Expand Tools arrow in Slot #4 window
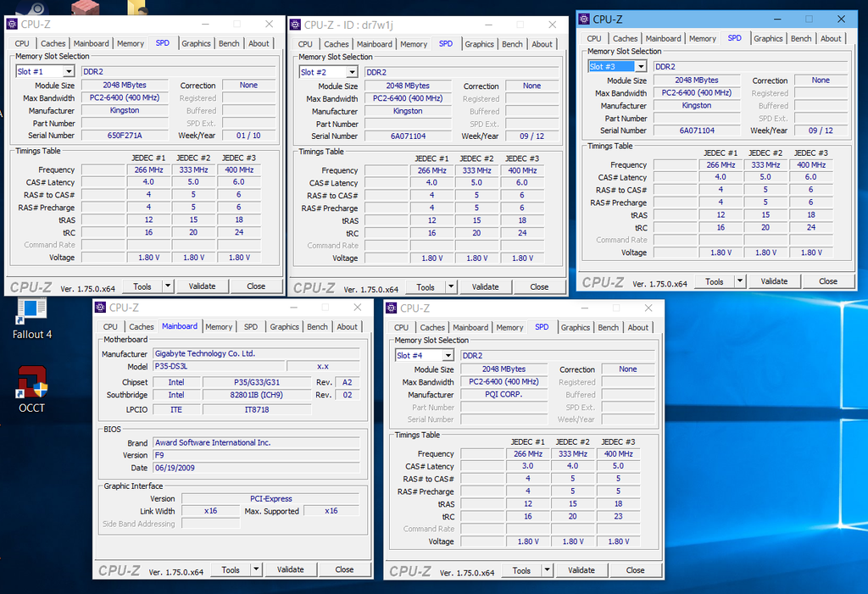Image resolution: width=868 pixels, height=594 pixels. 547,569
